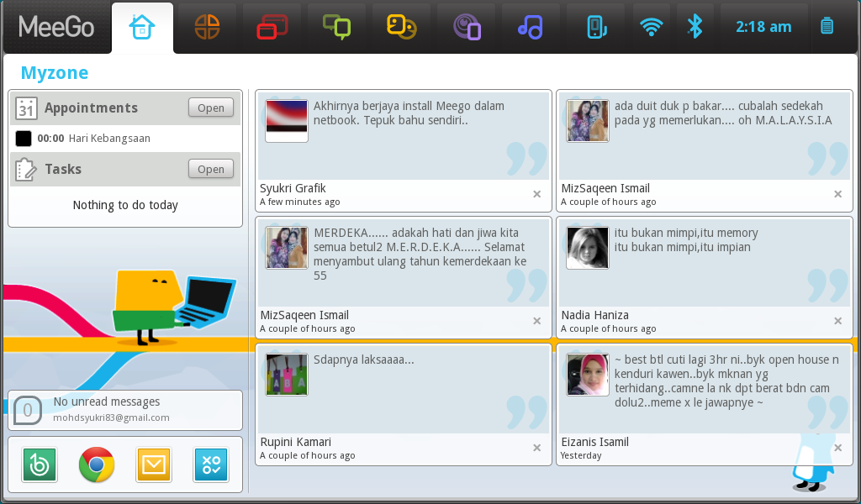The image size is (861, 504).
Task: Launch Google Chrome from the favorites bar
Action: tap(96, 465)
